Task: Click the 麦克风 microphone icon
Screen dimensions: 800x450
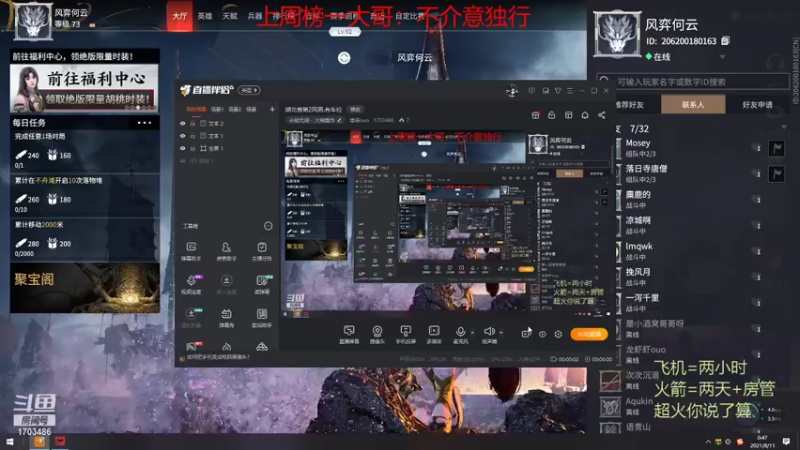Action: tap(460, 332)
